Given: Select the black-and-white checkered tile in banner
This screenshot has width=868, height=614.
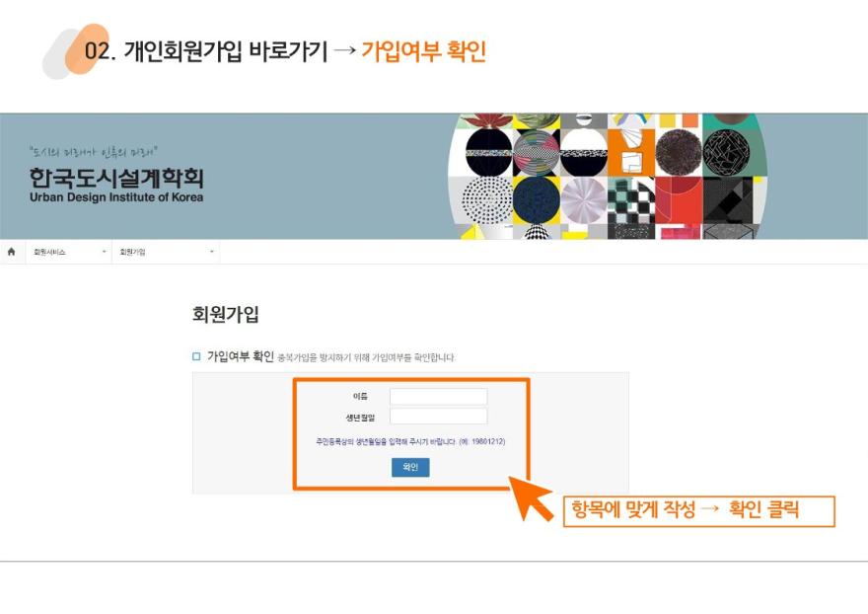Looking at the screenshot, I should coord(631,200).
